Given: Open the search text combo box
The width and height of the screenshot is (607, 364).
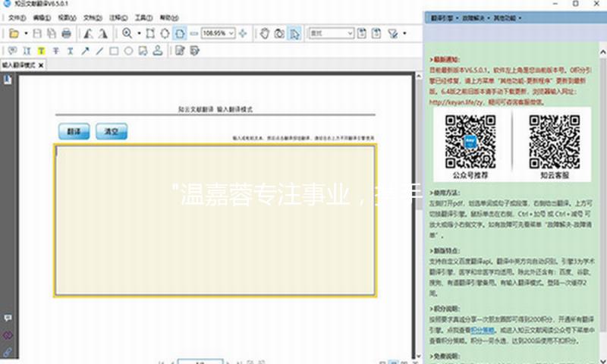Looking at the screenshot, I should 332,33.
